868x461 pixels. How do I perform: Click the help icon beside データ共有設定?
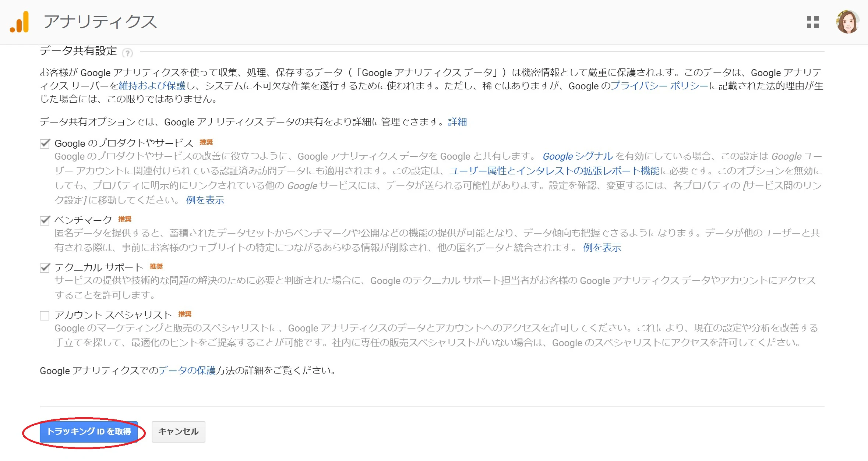pos(127,53)
